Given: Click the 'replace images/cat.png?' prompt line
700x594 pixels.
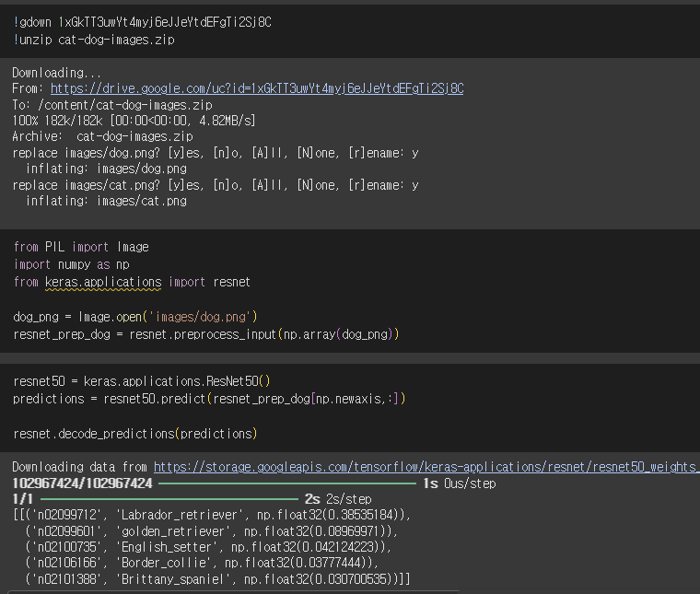Looking at the screenshot, I should pos(216,185).
